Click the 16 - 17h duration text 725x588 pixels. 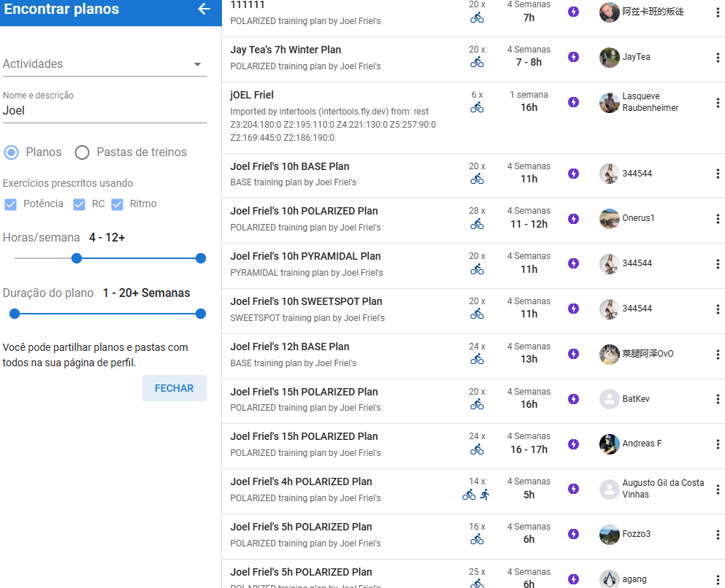(529, 449)
